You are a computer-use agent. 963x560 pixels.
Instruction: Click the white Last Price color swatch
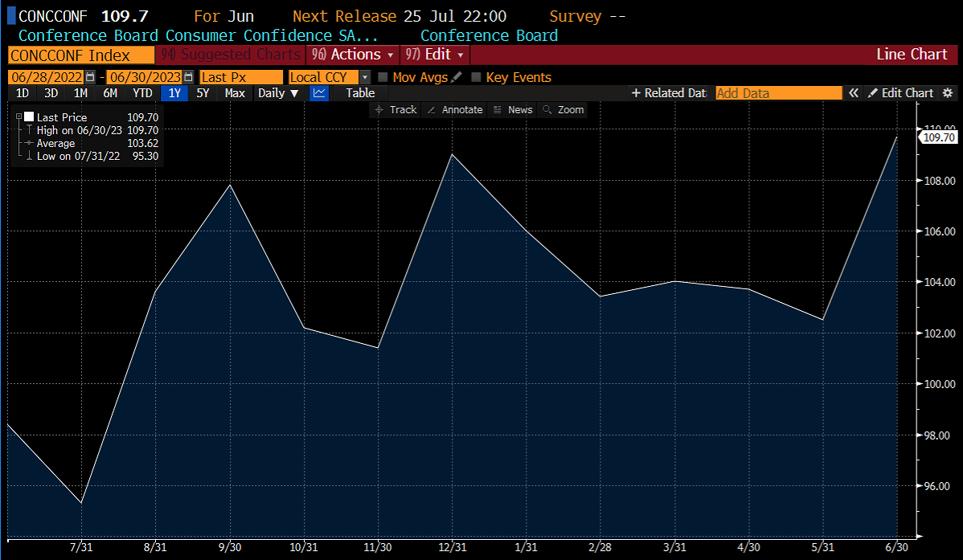tap(29, 116)
